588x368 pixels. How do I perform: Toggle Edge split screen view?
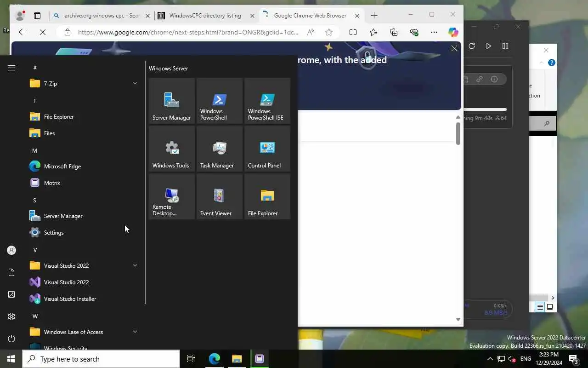(x=353, y=32)
